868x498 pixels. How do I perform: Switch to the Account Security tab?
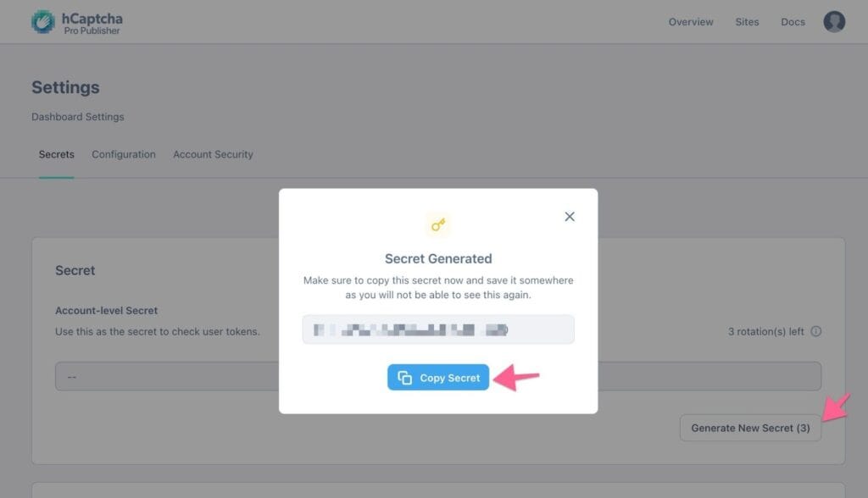click(x=213, y=154)
